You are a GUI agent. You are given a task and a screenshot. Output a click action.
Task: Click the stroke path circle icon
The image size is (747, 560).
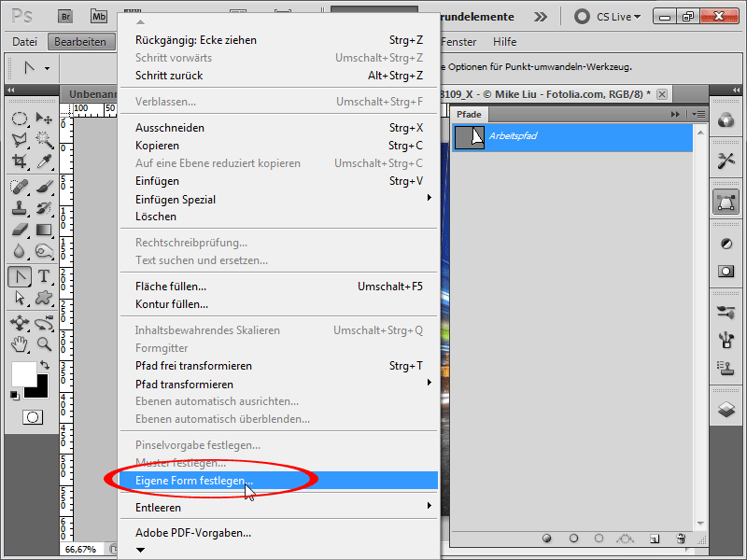coord(573,539)
